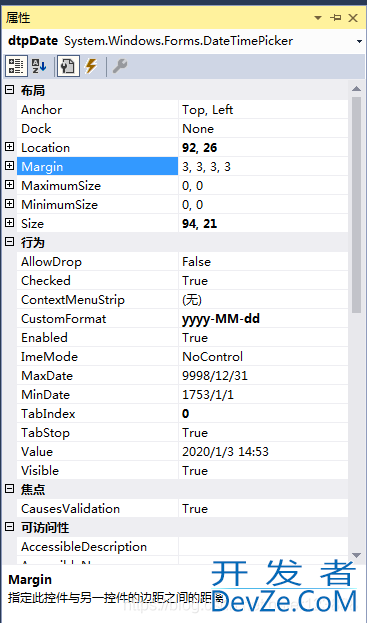The image size is (367, 623).
Task: Close the Properties panel
Action: click(x=353, y=18)
